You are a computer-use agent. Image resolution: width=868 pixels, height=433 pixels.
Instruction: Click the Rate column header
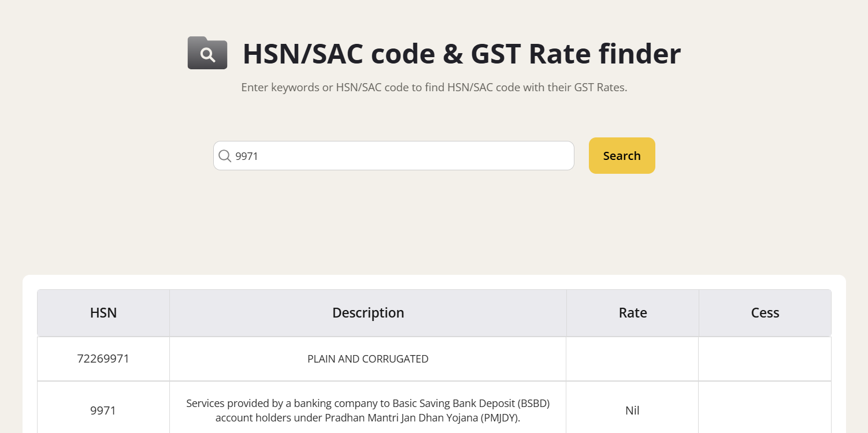pyautogui.click(x=632, y=312)
